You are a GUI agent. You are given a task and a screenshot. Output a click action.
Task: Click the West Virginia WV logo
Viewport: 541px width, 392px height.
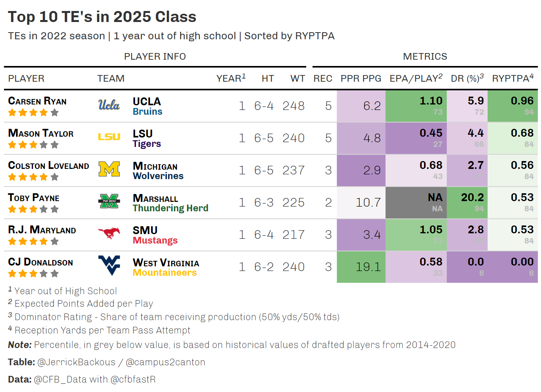pos(109,265)
